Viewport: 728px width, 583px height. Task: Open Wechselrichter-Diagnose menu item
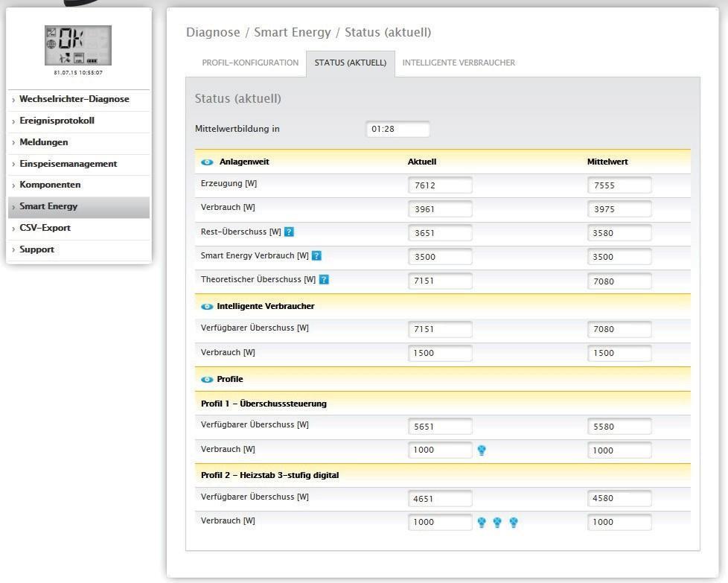tap(74, 99)
